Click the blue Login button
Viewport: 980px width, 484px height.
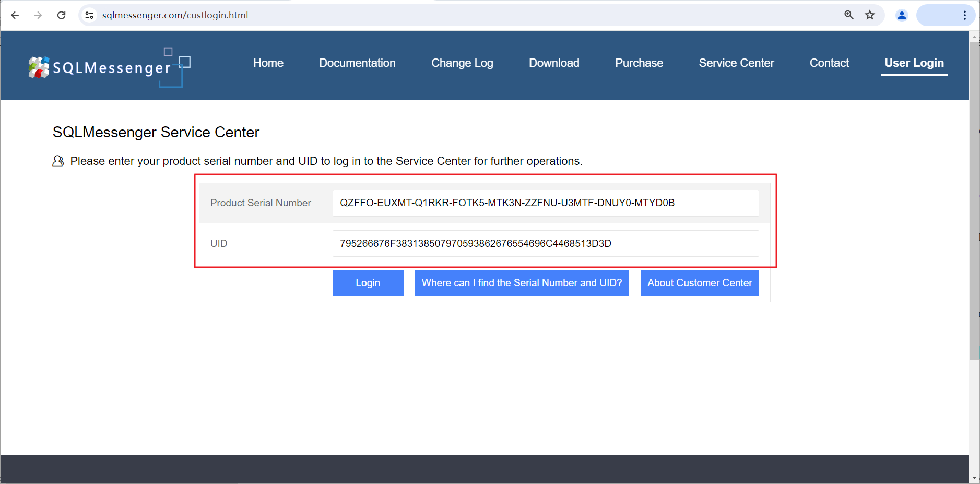tap(368, 282)
